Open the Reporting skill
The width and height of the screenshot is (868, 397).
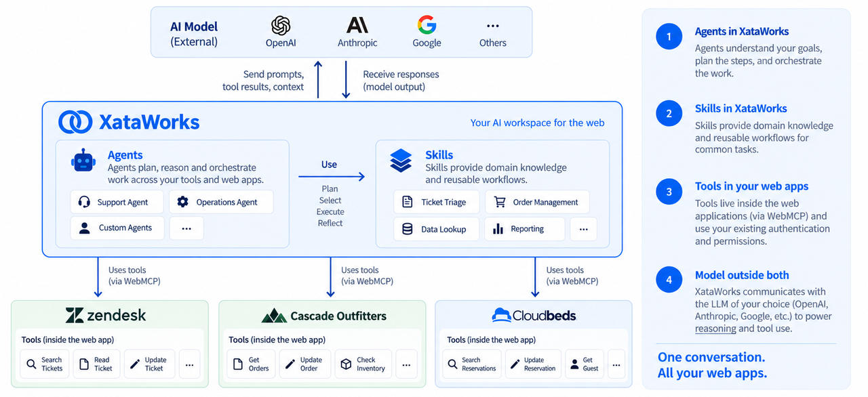pyautogui.click(x=525, y=229)
